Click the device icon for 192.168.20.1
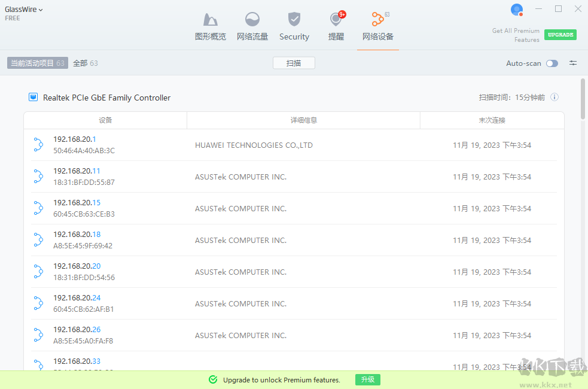Screen dimensions: 588x389 pos(38,145)
